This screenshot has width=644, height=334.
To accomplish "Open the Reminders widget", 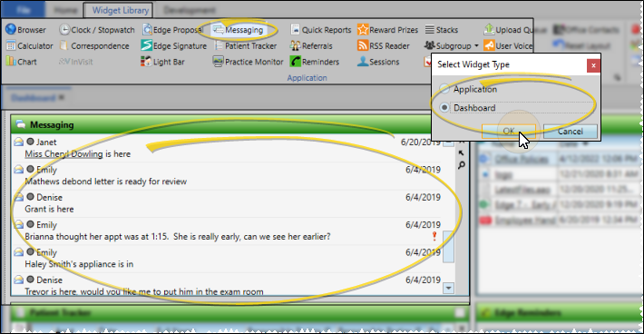I will 315,62.
